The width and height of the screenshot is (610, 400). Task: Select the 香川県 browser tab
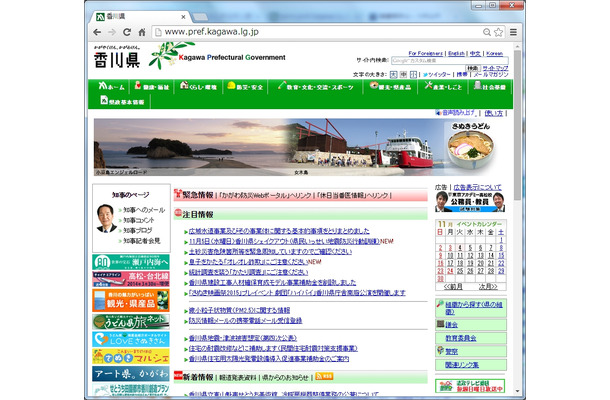(x=140, y=17)
